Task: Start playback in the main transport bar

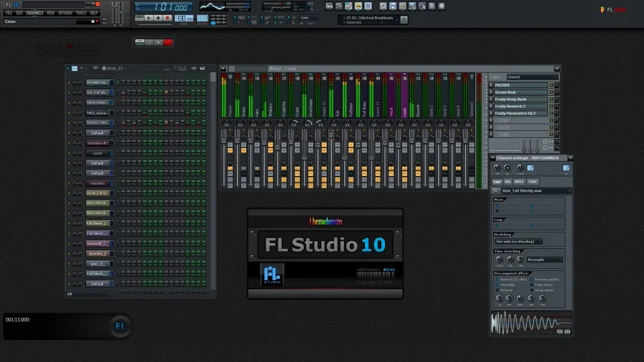Action: coord(149,18)
